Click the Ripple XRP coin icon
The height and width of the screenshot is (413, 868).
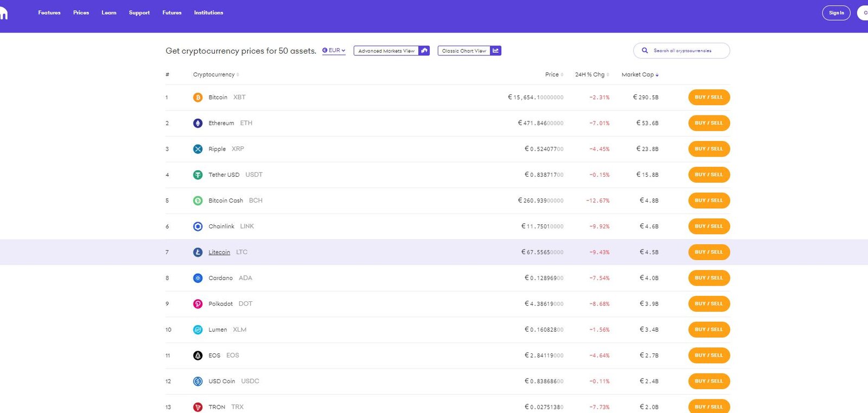(198, 149)
